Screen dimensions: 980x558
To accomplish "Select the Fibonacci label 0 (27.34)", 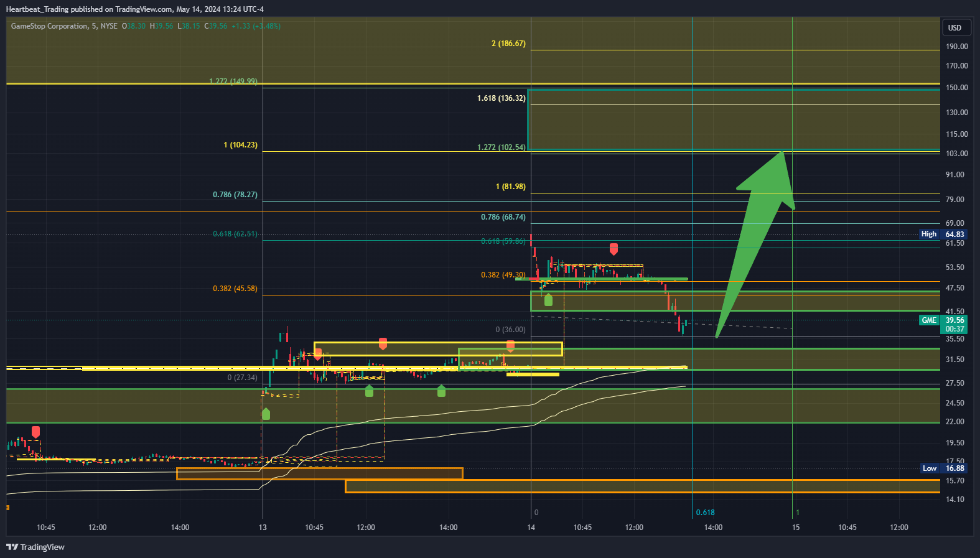I will click(243, 378).
